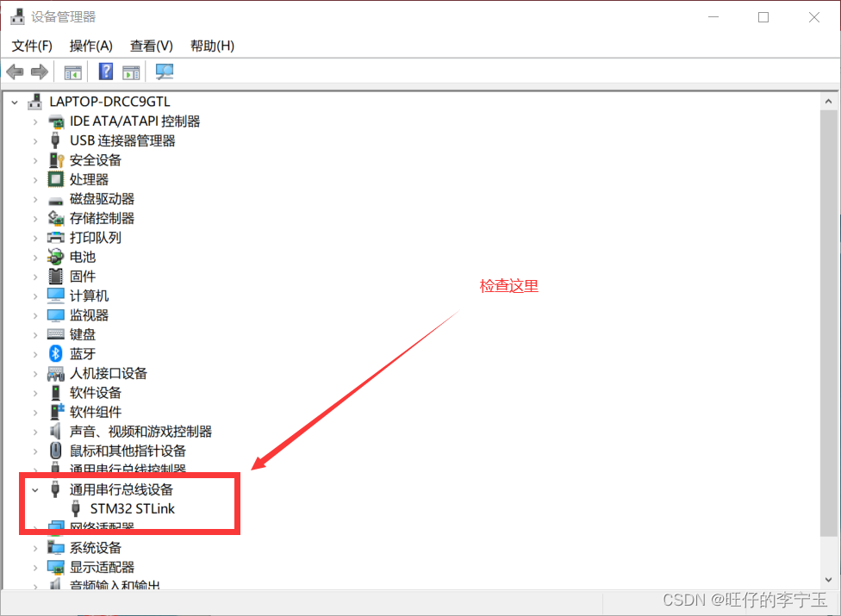Click the 固件 firmware icon
841x616 pixels.
[56, 276]
